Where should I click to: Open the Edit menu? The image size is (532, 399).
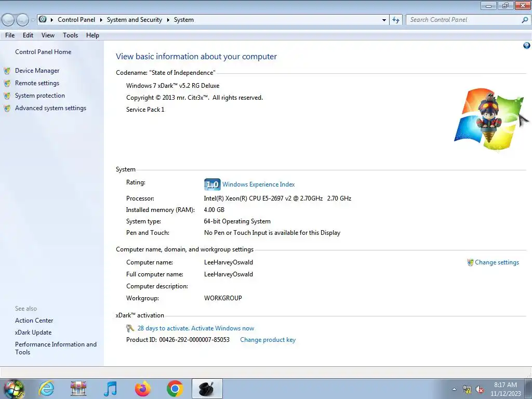28,35
